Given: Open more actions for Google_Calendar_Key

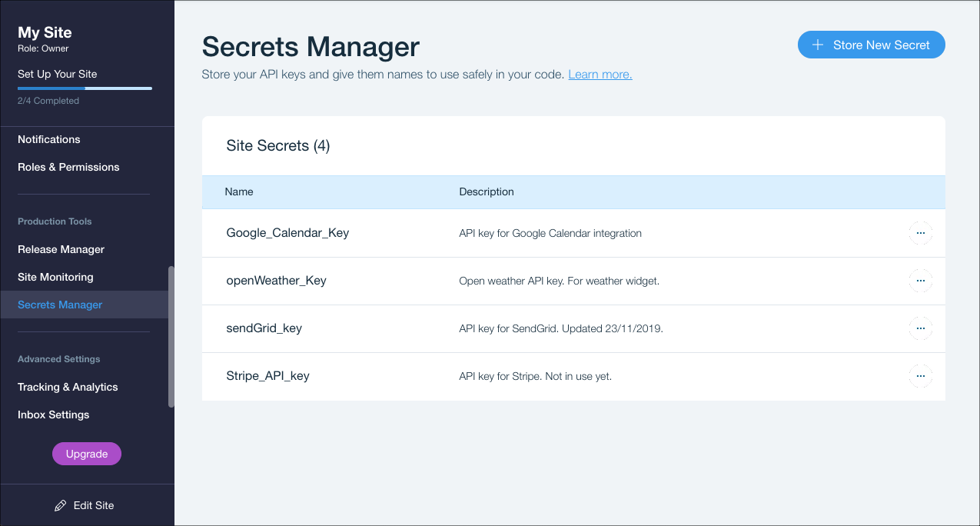Looking at the screenshot, I should (x=920, y=233).
